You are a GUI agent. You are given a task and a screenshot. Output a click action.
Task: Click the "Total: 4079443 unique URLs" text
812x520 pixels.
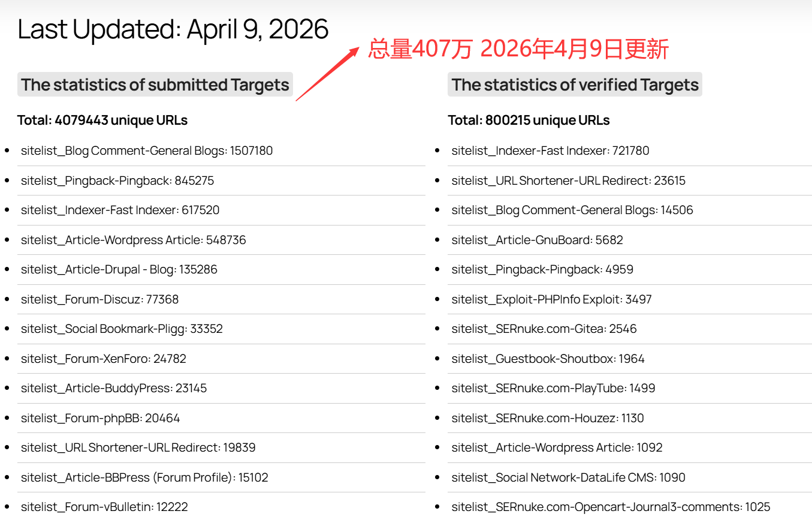[x=102, y=120]
